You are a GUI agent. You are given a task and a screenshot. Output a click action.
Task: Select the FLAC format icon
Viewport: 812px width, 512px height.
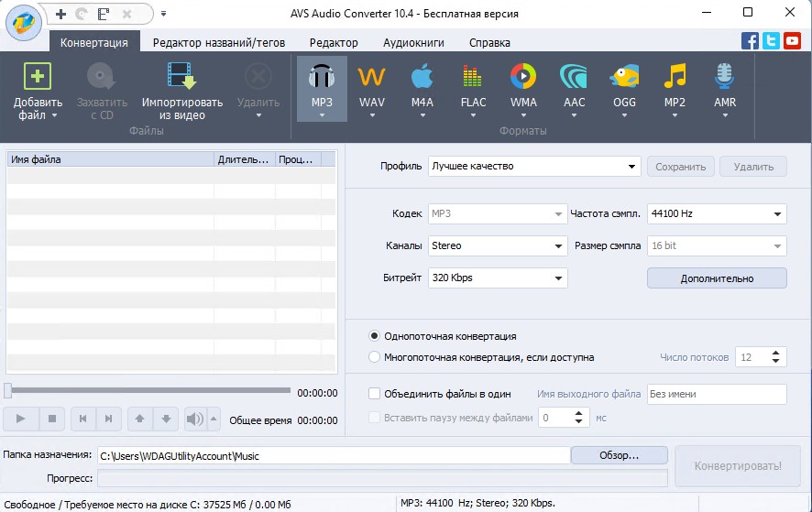(472, 77)
